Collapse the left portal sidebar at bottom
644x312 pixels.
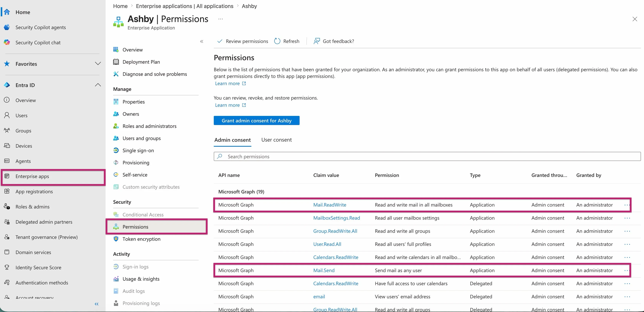96,304
